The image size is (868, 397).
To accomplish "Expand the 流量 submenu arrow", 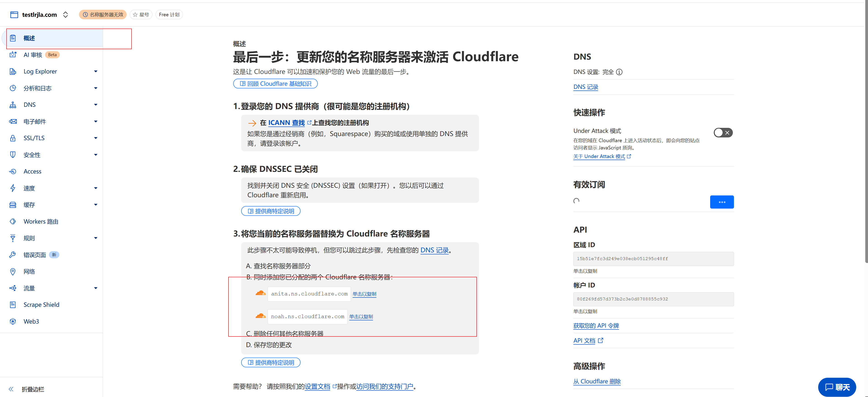I will (96, 288).
